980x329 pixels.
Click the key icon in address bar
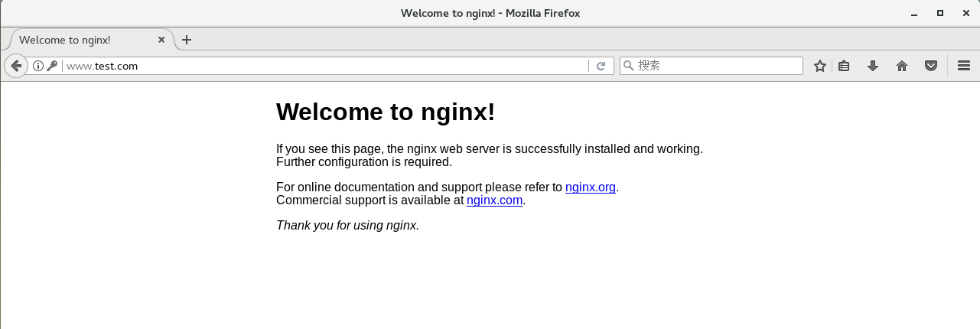click(52, 66)
